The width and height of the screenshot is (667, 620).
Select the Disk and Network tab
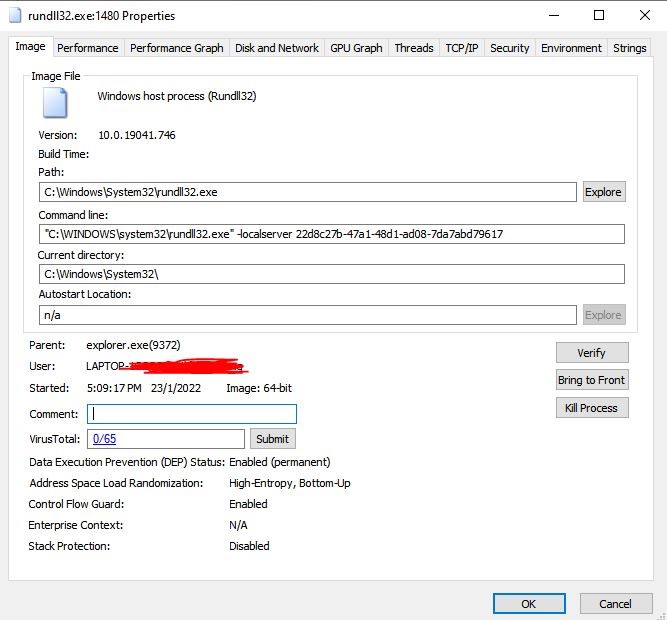coord(276,48)
